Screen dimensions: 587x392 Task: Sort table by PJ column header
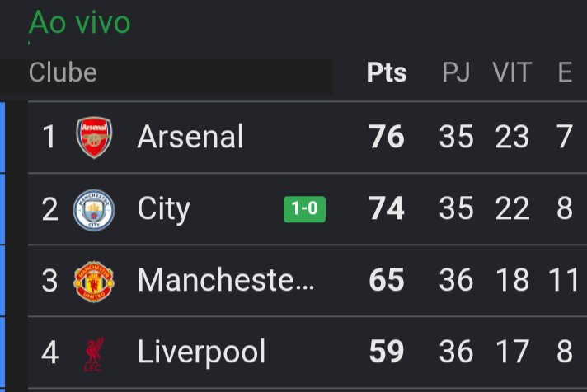456,72
